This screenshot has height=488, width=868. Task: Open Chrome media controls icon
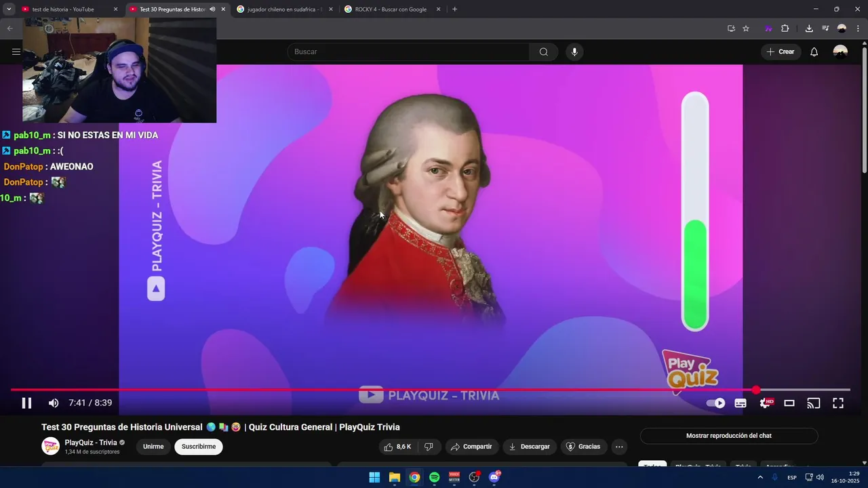pos(825,28)
